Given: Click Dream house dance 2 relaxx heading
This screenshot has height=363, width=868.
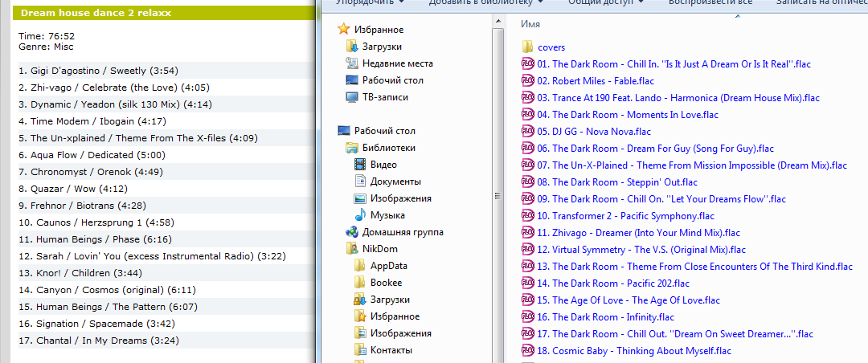Looking at the screenshot, I should coord(96,12).
